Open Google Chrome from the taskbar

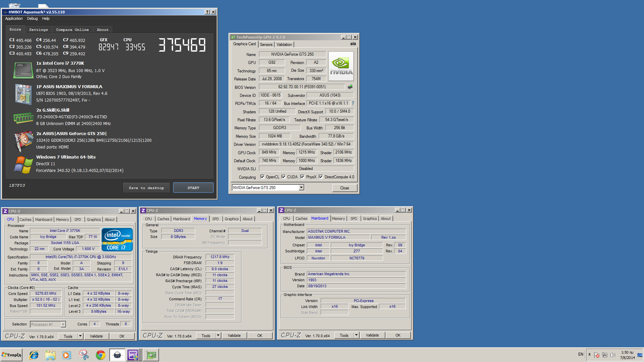(100, 355)
